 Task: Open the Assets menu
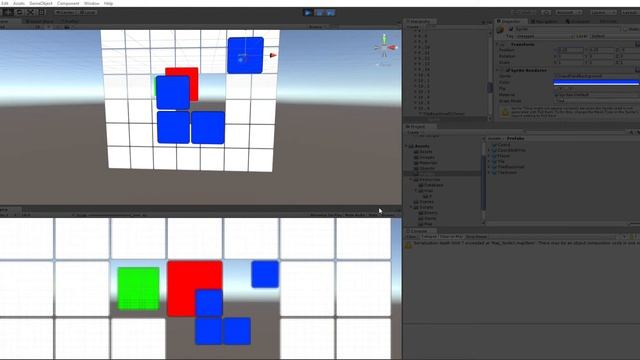tap(19, 3)
